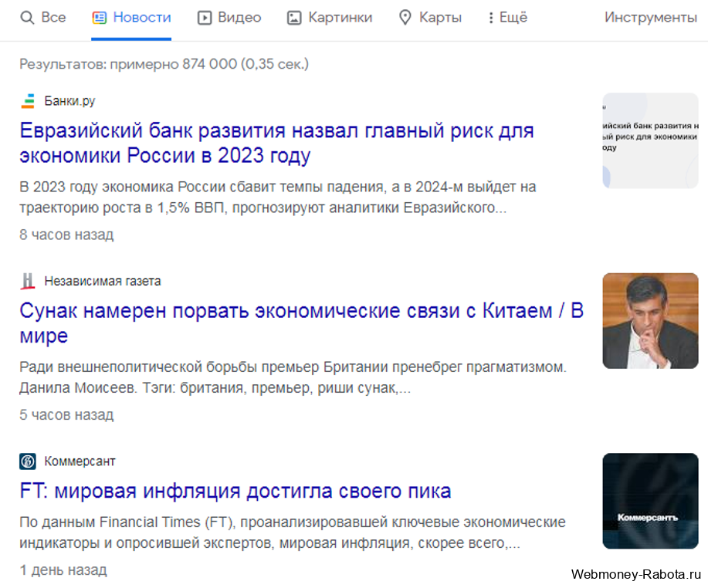This screenshot has height=588, width=708.
Task: Click the map pin icon of Карты
Action: pyautogui.click(x=405, y=18)
